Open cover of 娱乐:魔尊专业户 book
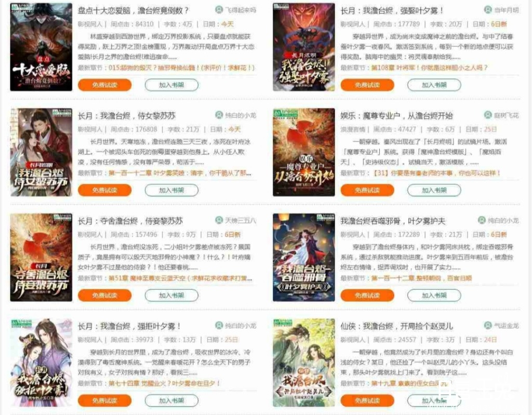532x415 pixels. point(303,152)
